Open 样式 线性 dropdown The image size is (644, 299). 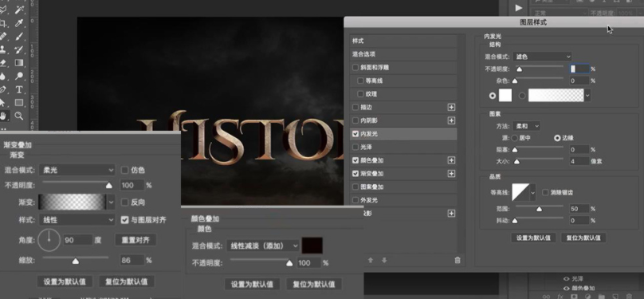(77, 220)
